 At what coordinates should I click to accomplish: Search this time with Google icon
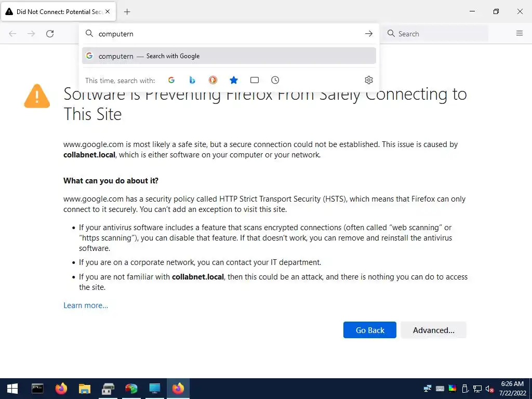[x=171, y=80]
